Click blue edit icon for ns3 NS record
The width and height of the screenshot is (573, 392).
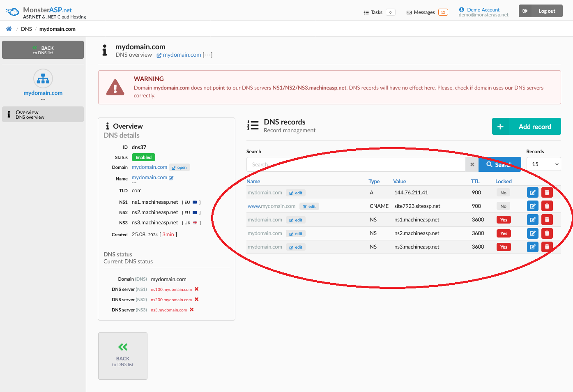point(532,247)
